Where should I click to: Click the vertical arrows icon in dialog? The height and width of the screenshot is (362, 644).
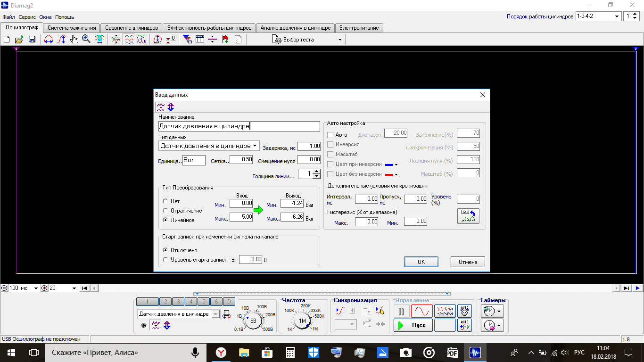coord(171,107)
